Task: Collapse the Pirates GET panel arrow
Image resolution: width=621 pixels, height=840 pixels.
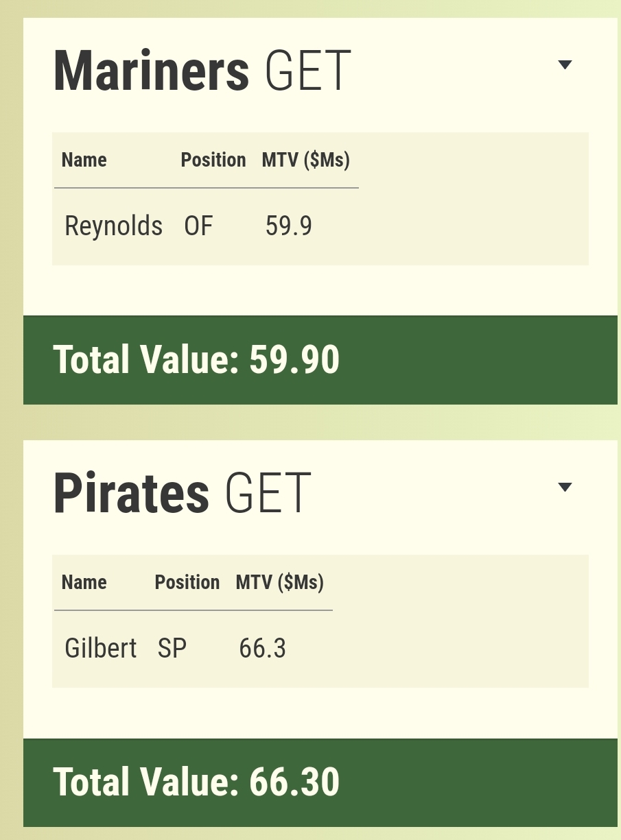Action: tap(565, 488)
